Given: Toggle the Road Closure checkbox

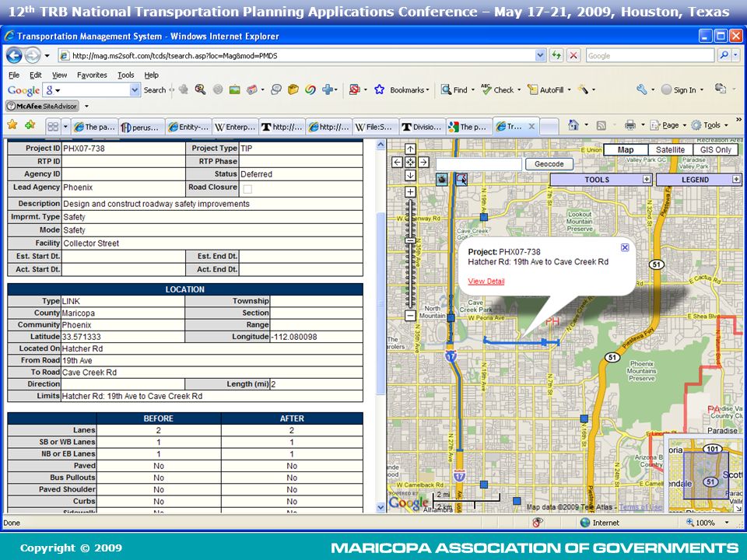Looking at the screenshot, I should (x=247, y=189).
